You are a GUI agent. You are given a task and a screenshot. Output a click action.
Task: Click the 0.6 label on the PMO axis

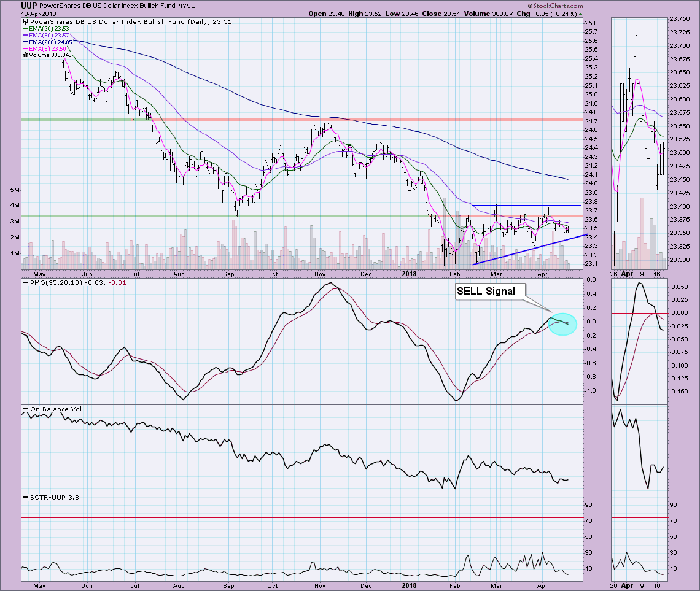(x=591, y=280)
